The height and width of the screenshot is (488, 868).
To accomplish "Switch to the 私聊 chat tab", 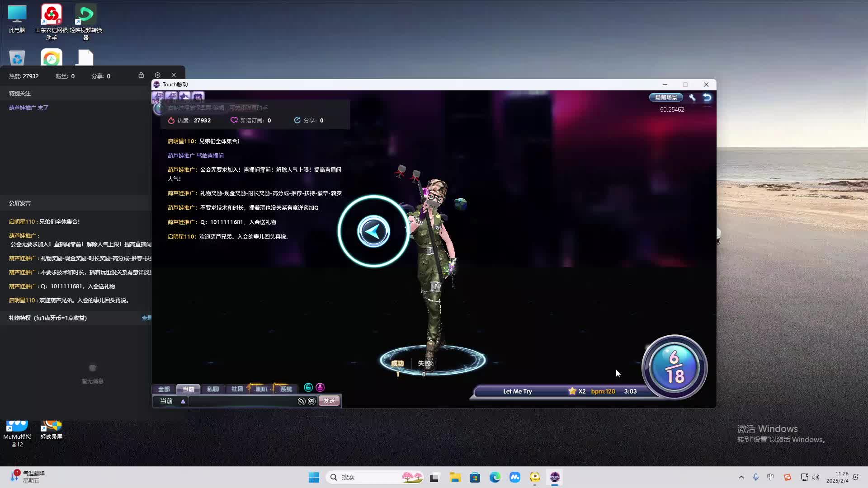I will pos(213,389).
